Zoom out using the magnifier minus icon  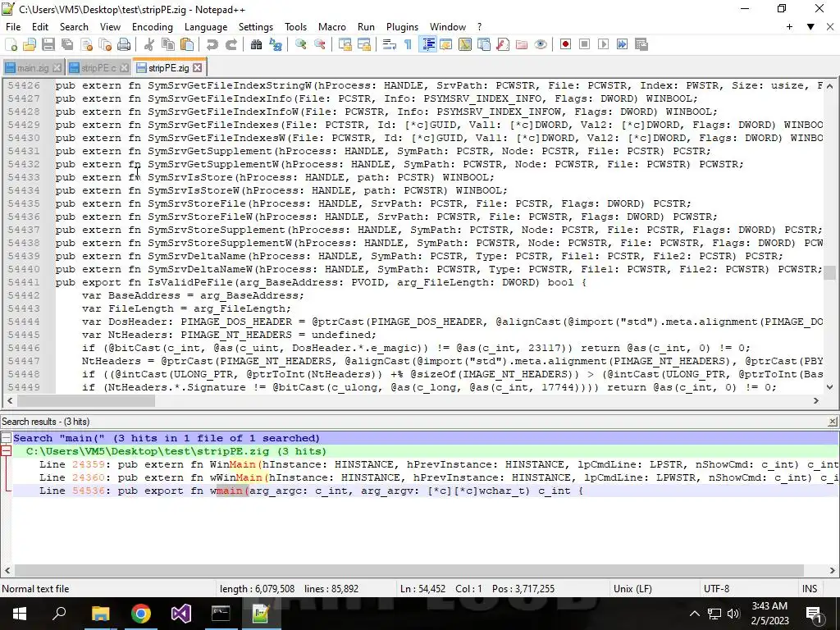pos(320,44)
